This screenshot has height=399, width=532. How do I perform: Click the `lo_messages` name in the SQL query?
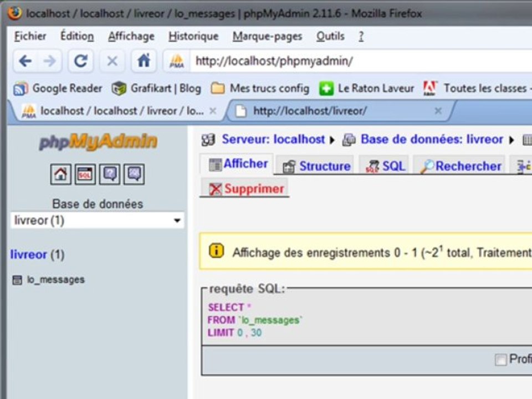pyautogui.click(x=270, y=320)
